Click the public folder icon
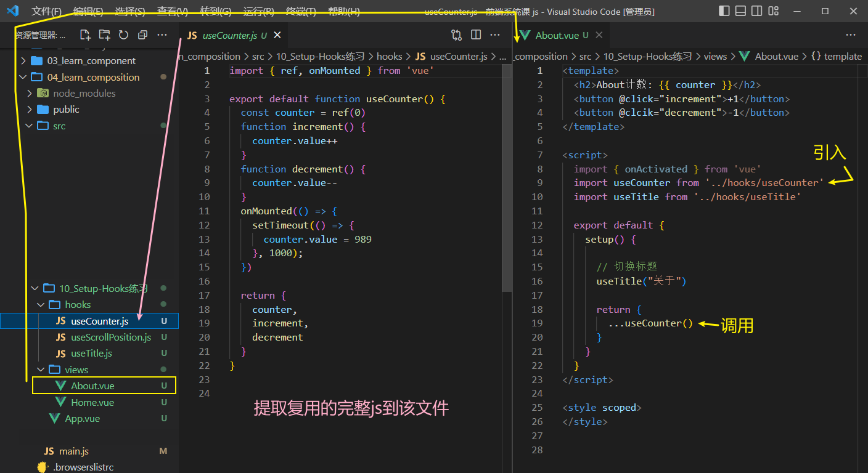This screenshot has width=868, height=473. [43, 110]
